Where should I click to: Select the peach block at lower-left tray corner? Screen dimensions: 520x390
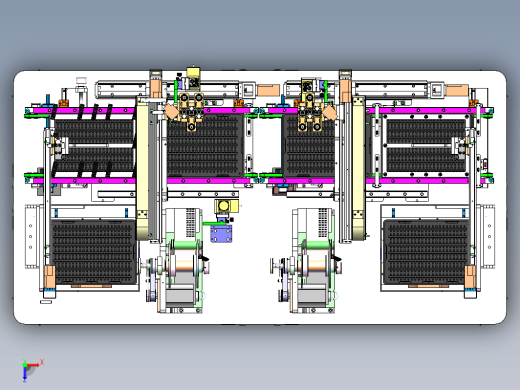tap(50, 276)
